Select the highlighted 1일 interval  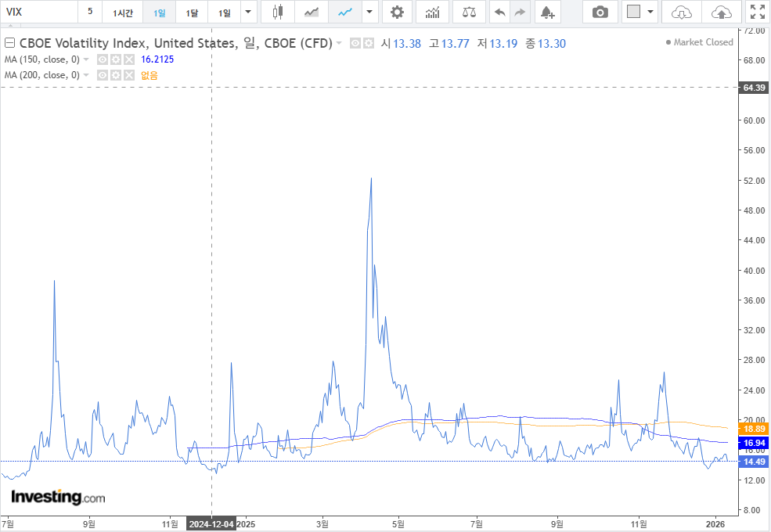[160, 12]
